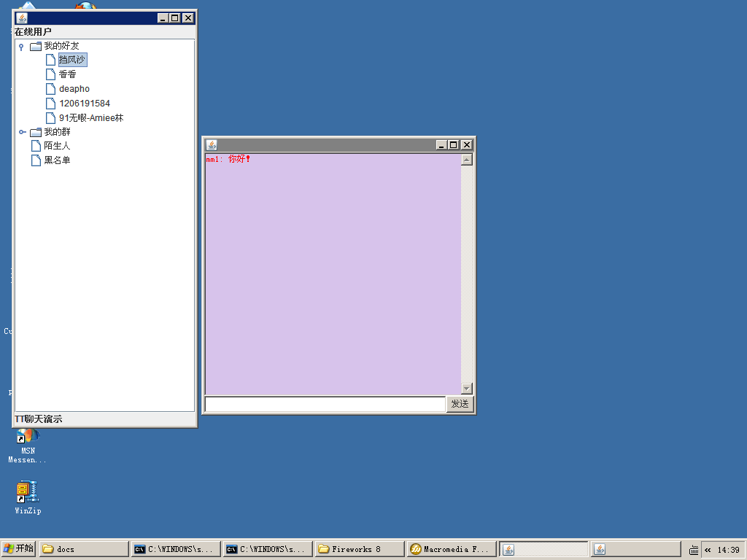The height and width of the screenshot is (560, 747).
Task: Switch to Macromedia F... taskbar button
Action: 452,549
